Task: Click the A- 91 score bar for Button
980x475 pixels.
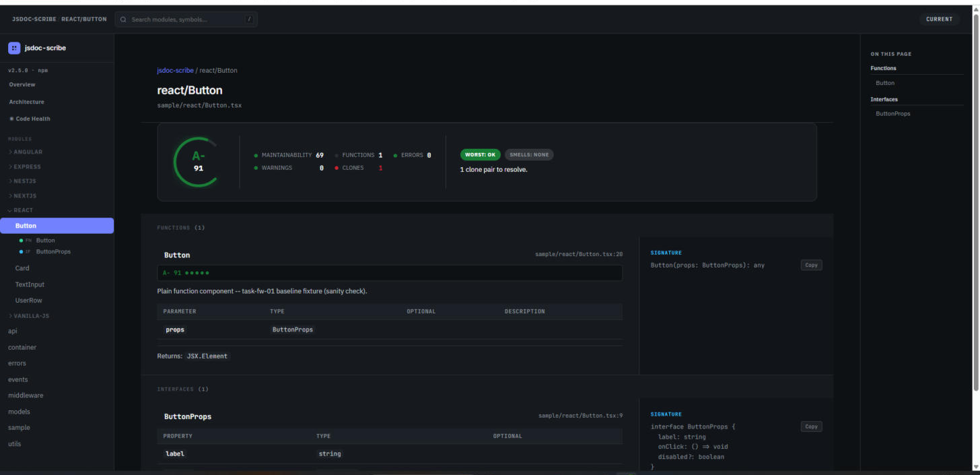Action: coord(390,273)
